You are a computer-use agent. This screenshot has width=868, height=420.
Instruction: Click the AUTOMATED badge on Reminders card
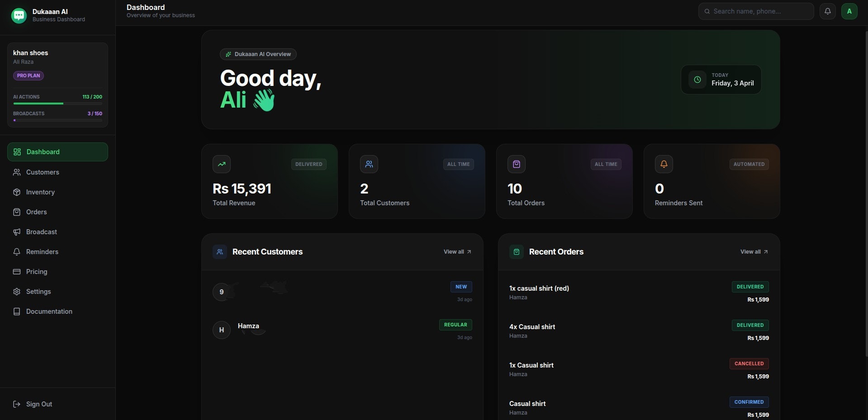pos(749,164)
